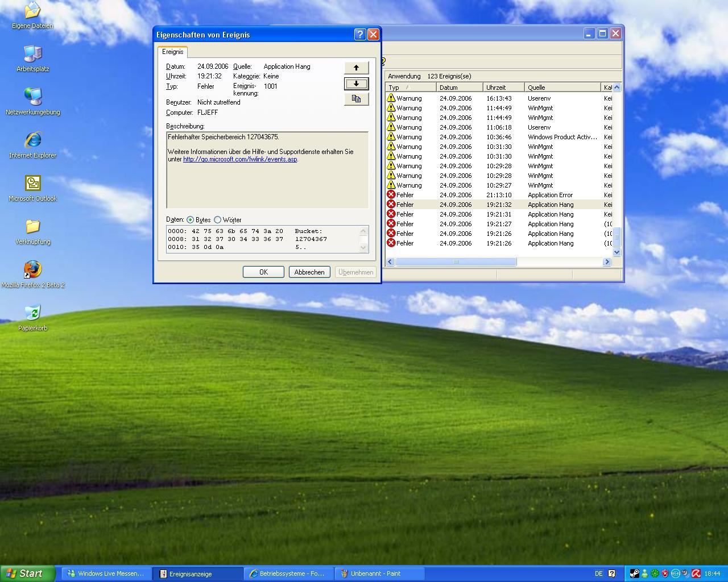728x582 pixels.
Task: Copy event details with copy icon
Action: tap(356, 99)
